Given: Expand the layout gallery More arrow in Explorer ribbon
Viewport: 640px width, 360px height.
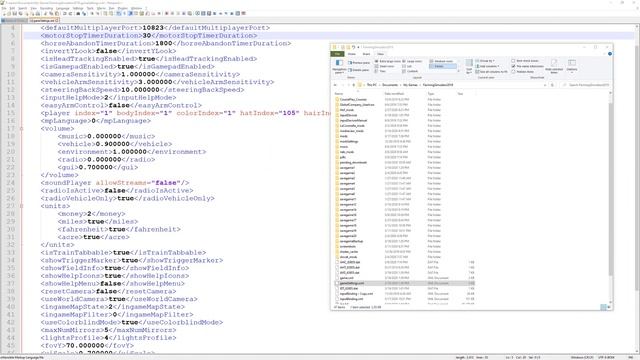Looking at the screenshot, I should pyautogui.click(x=458, y=71).
